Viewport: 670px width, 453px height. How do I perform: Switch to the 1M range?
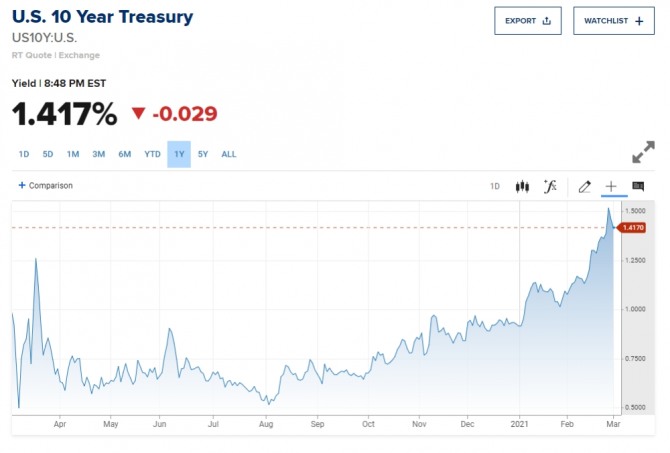pos(73,154)
